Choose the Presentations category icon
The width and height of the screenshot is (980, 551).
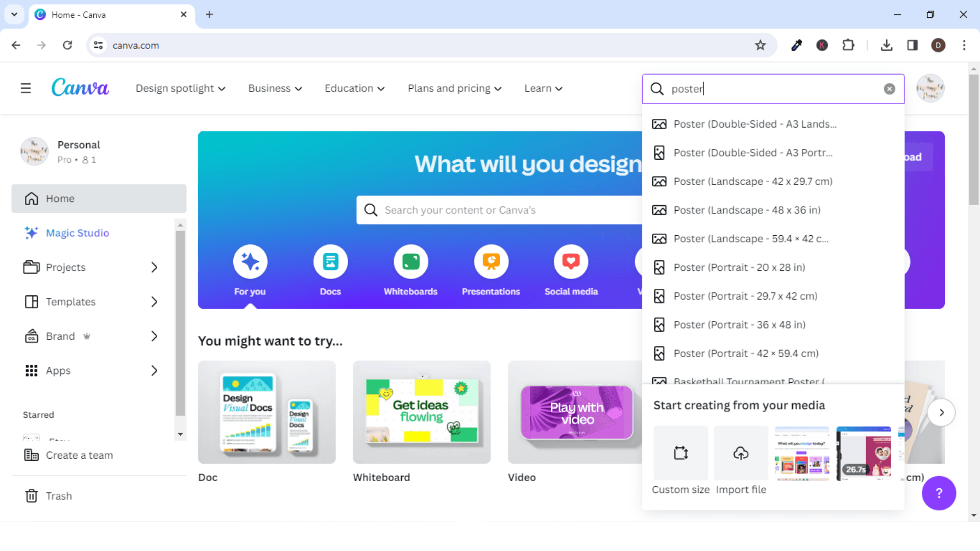pos(491,262)
